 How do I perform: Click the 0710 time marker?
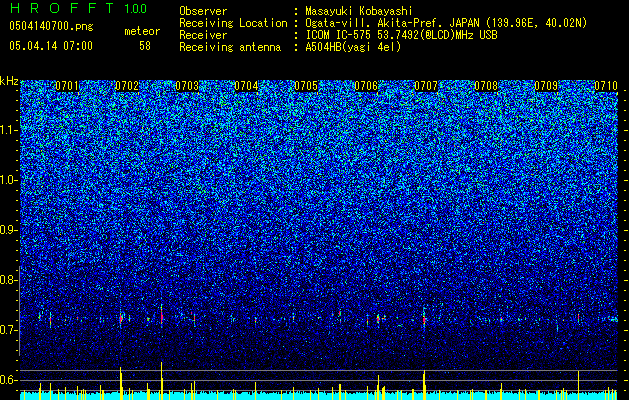click(606, 86)
